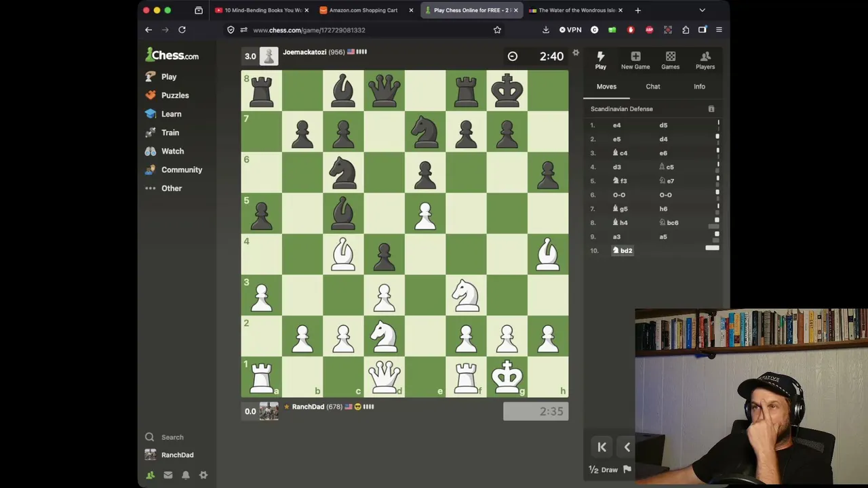Viewport: 868px width, 488px height.
Task: Click Joemackatozi's avatar thumbnail
Action: click(x=269, y=56)
